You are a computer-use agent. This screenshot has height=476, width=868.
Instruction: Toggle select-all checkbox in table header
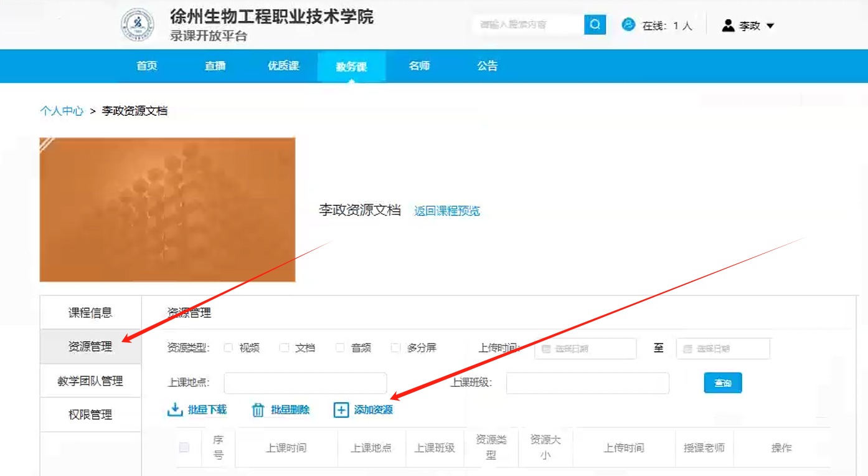(x=184, y=447)
